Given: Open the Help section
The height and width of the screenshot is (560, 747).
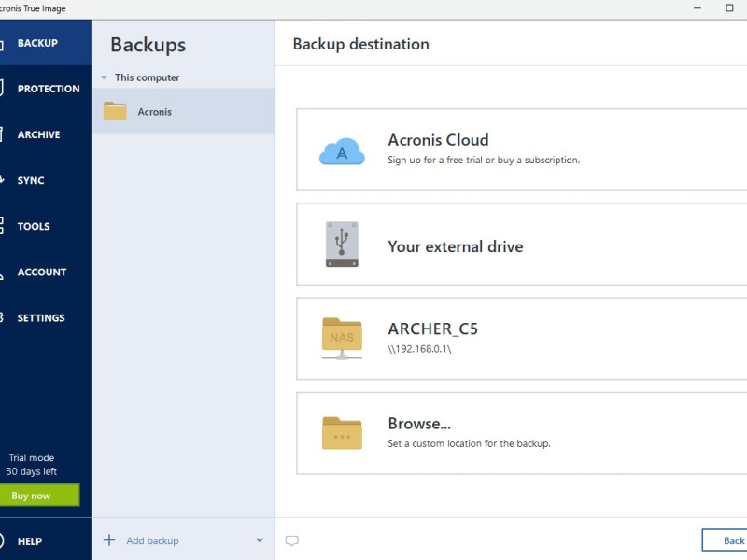Looking at the screenshot, I should pos(45,541).
